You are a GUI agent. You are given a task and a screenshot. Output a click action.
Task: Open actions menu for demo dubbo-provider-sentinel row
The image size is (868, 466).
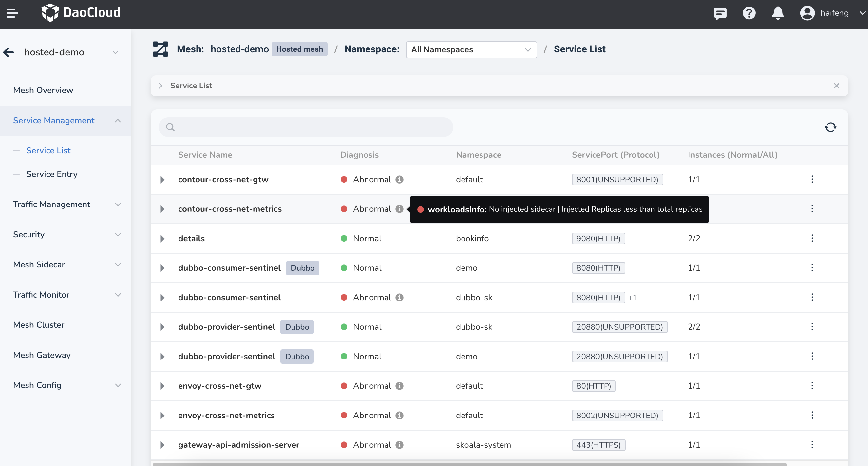812,357
